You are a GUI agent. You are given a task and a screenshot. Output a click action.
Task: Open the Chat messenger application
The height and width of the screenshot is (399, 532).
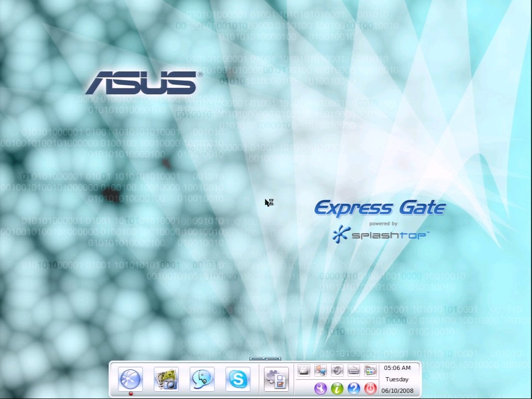[x=202, y=379]
